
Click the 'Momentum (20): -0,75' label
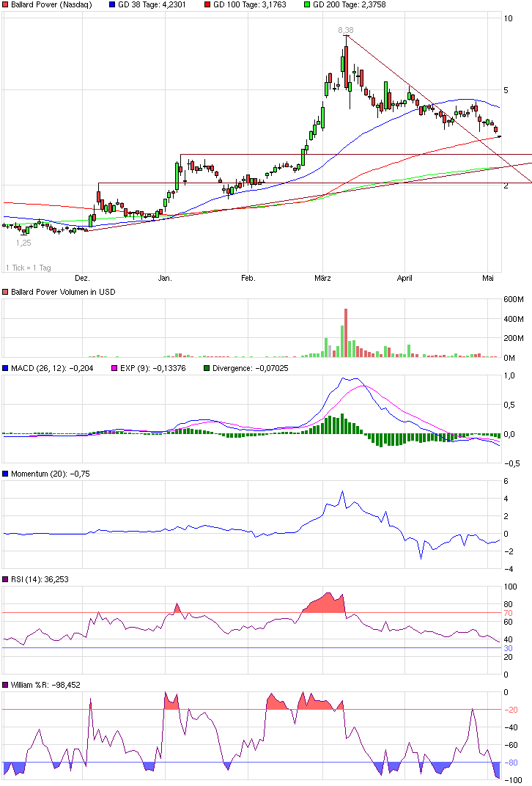coord(51,474)
